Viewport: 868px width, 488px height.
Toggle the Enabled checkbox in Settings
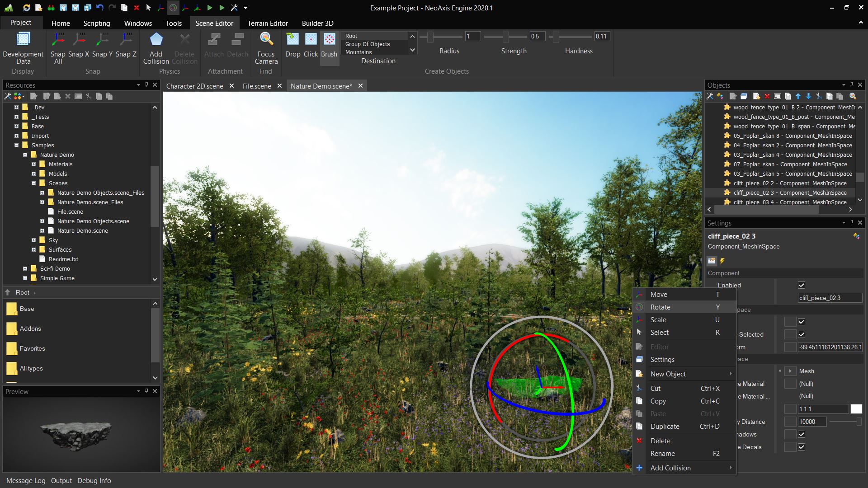(802, 285)
